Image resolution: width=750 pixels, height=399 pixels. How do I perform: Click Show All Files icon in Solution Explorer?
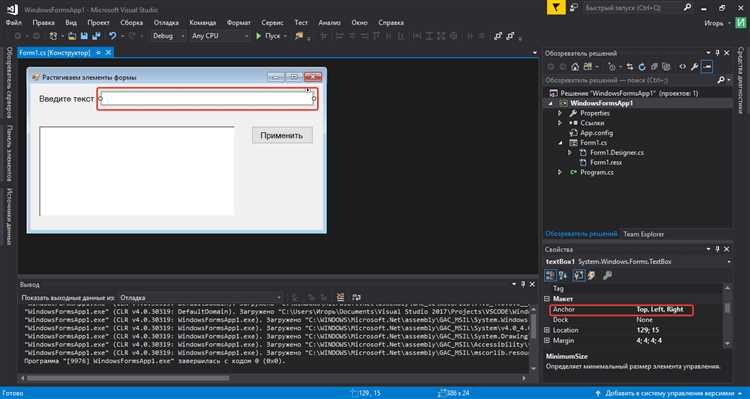point(665,66)
